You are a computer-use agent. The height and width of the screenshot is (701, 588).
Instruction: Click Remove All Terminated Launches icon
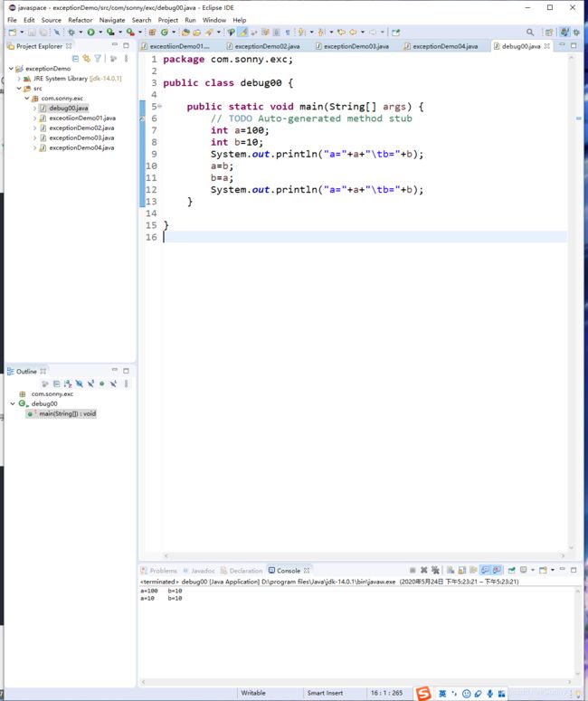click(435, 570)
